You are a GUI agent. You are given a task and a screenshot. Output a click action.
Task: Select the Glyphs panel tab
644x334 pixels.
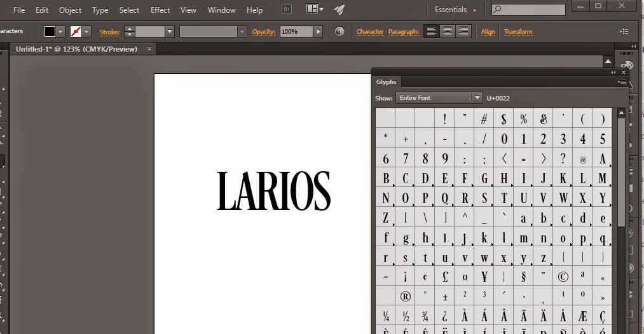386,82
